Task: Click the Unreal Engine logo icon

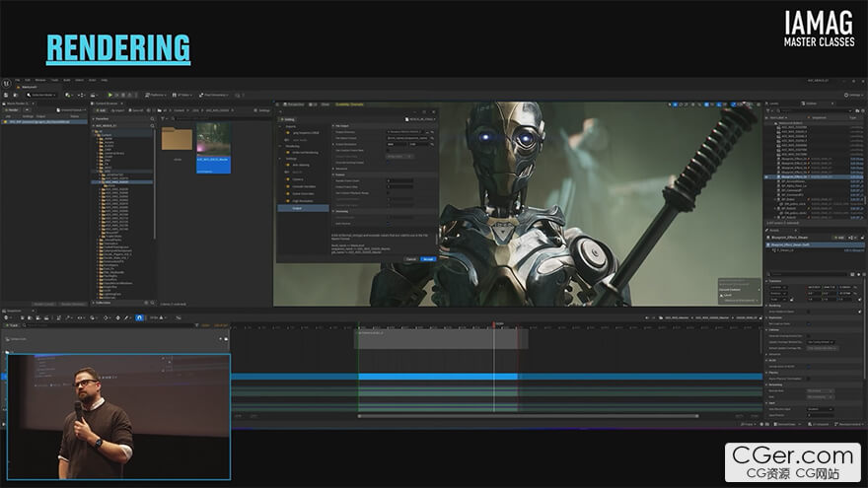Action: click(6, 83)
